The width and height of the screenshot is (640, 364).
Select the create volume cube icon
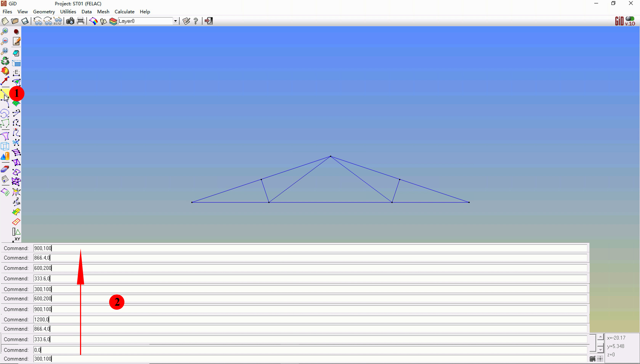click(x=5, y=146)
